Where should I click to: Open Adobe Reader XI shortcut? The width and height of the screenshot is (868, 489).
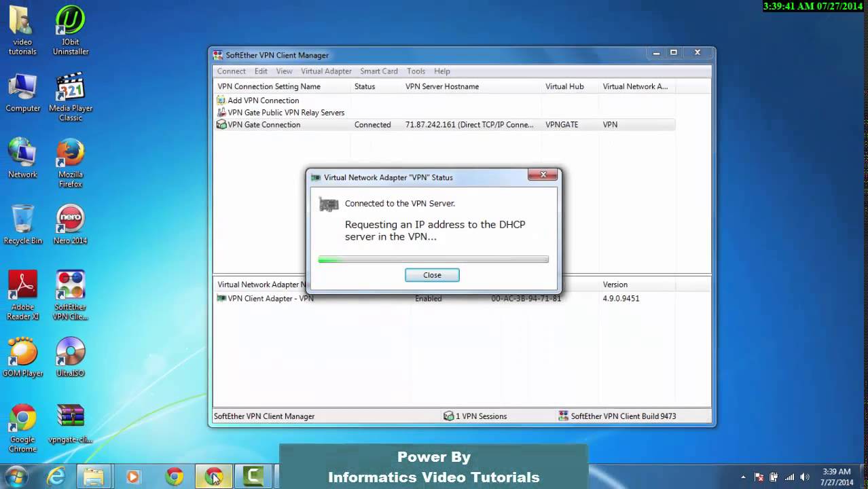tap(22, 295)
